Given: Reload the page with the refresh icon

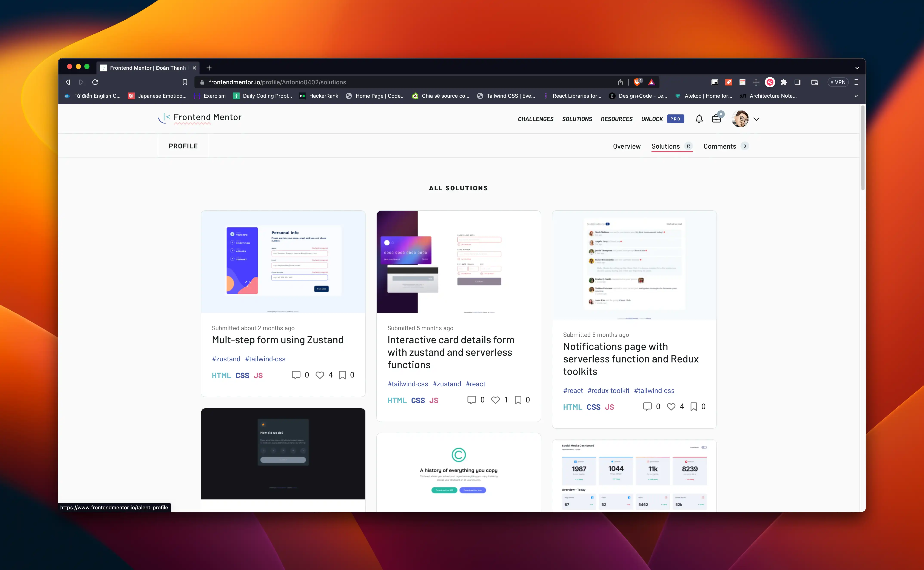Looking at the screenshot, I should click(95, 82).
